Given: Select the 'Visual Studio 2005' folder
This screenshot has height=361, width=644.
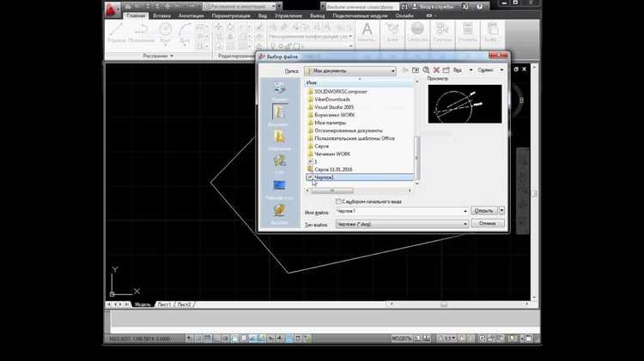Looking at the screenshot, I should 333,107.
